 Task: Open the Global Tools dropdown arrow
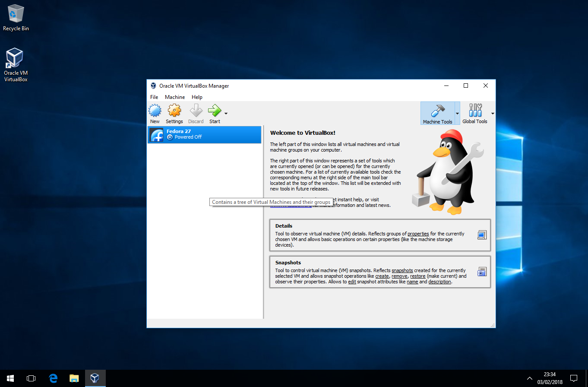coord(493,114)
